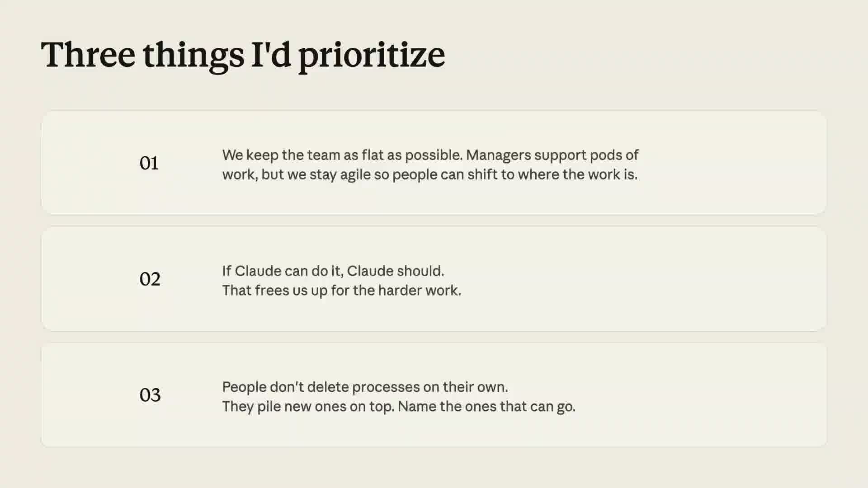Select the number 01 label
This screenshot has height=488, width=868.
point(149,163)
